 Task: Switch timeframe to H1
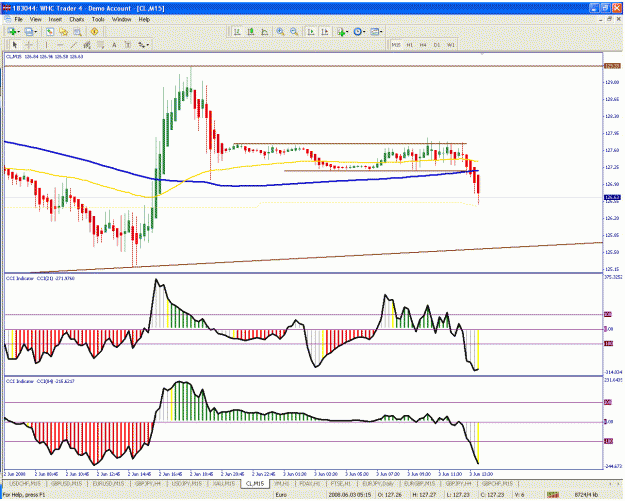(410, 45)
